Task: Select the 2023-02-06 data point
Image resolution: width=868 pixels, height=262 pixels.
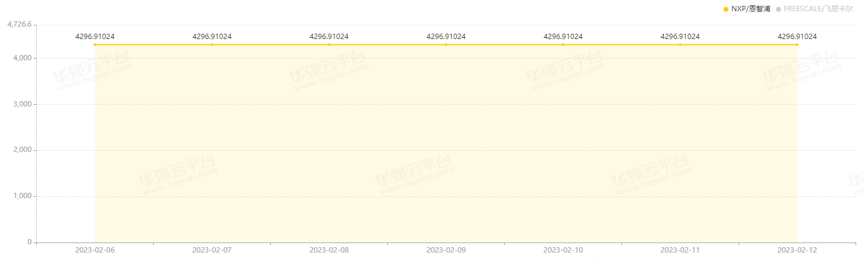Action: click(x=95, y=44)
